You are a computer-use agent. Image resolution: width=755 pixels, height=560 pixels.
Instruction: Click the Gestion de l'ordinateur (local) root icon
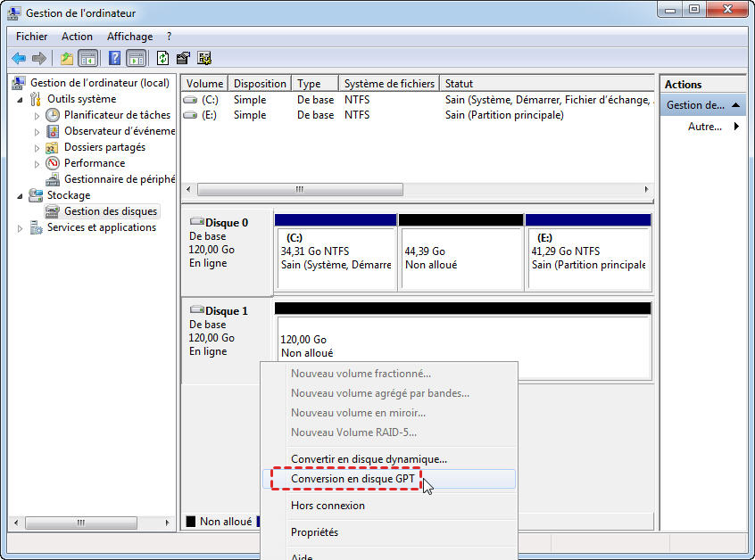pos(19,83)
